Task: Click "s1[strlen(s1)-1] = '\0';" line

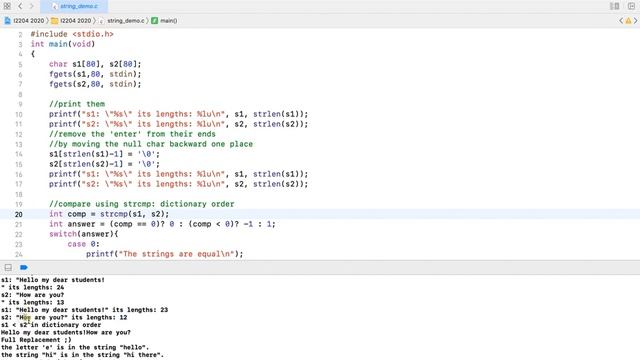Action: (104, 154)
